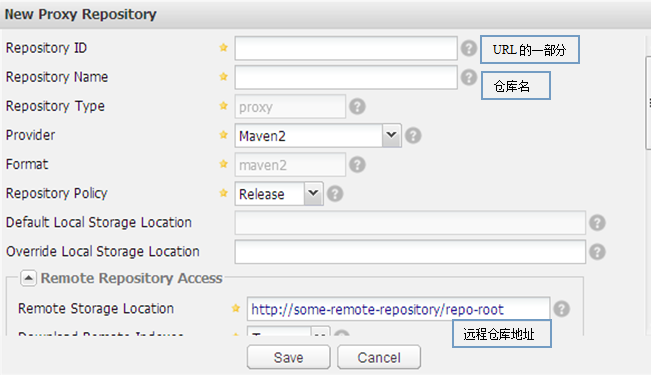Image resolution: width=654 pixels, height=375 pixels.
Task: Click the Repository Policy label
Action: point(56,194)
